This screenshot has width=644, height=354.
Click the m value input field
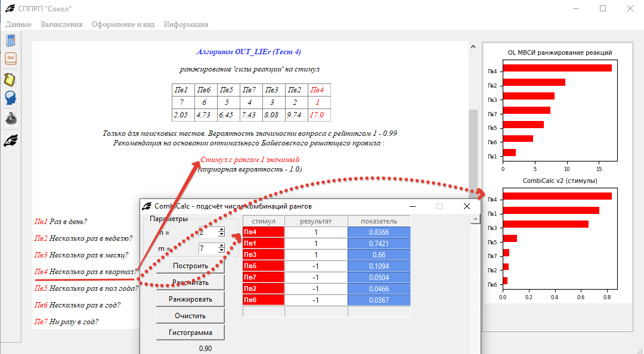tap(208, 248)
